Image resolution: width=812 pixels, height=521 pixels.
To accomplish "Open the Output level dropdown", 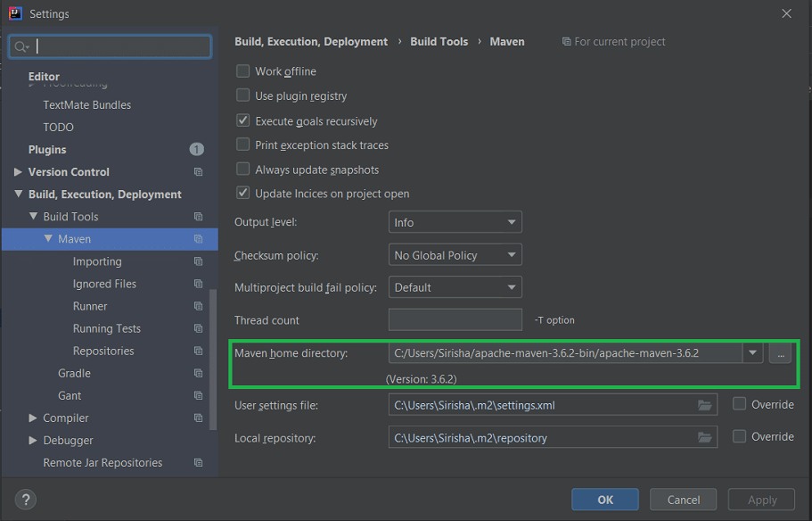I will pyautogui.click(x=455, y=222).
